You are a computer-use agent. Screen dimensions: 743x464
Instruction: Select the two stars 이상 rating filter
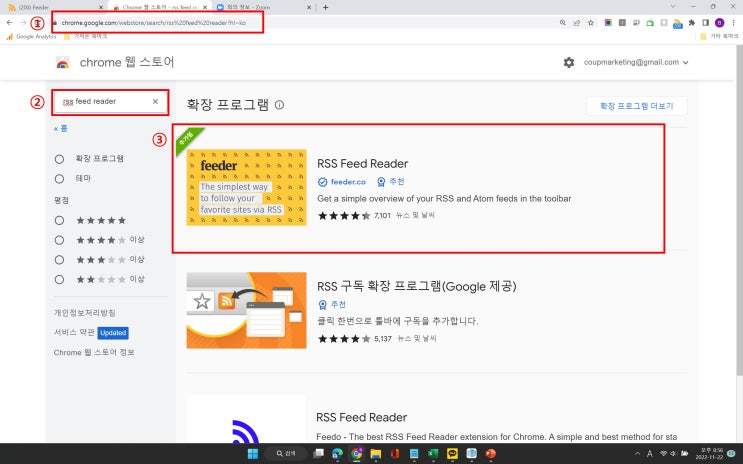59,280
